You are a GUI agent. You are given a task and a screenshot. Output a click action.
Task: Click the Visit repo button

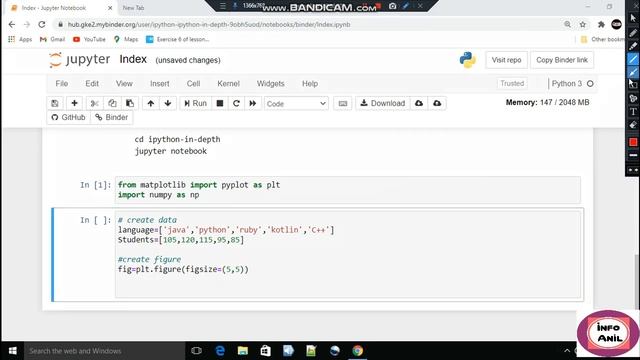pos(506,60)
